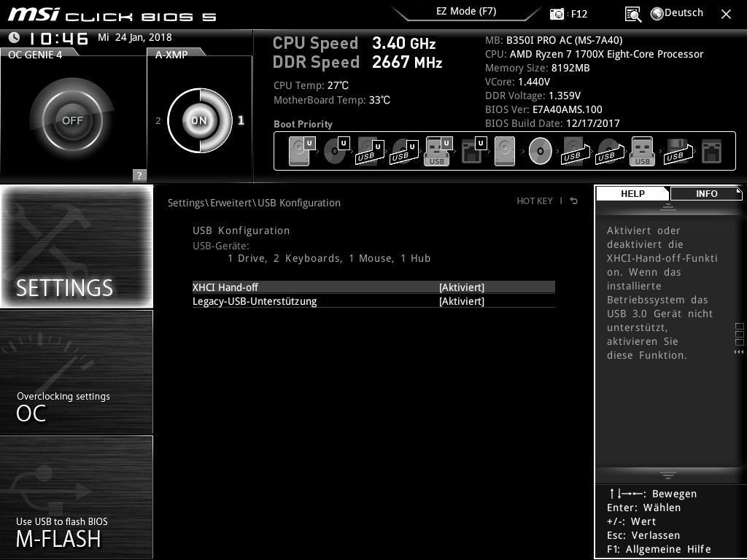Select legacy hard disk boot icon
Screen dimensions: 747x560
click(505, 151)
